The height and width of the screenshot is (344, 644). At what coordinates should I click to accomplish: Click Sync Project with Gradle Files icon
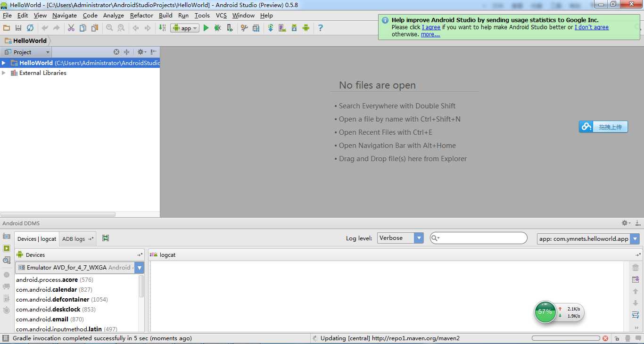tap(271, 28)
